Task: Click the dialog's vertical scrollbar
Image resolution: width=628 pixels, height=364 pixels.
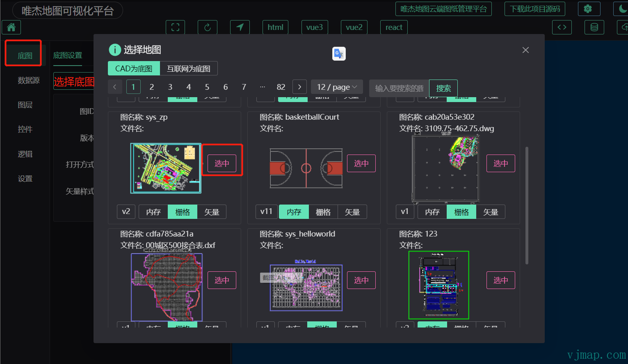Action: click(527, 205)
